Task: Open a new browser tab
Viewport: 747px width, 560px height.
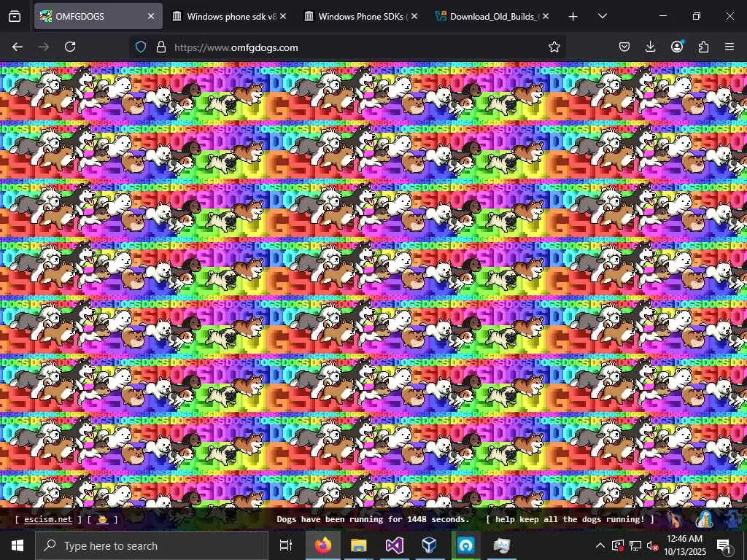Action: [573, 17]
